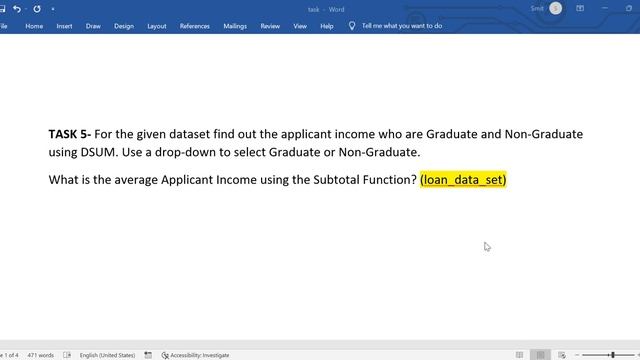This screenshot has height=360, width=640.
Task: Click the word Subtotal in the question
Action: coord(336,180)
